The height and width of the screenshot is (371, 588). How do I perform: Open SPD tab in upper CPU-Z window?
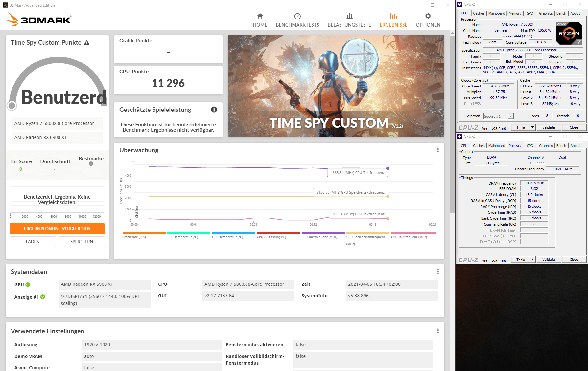530,13
